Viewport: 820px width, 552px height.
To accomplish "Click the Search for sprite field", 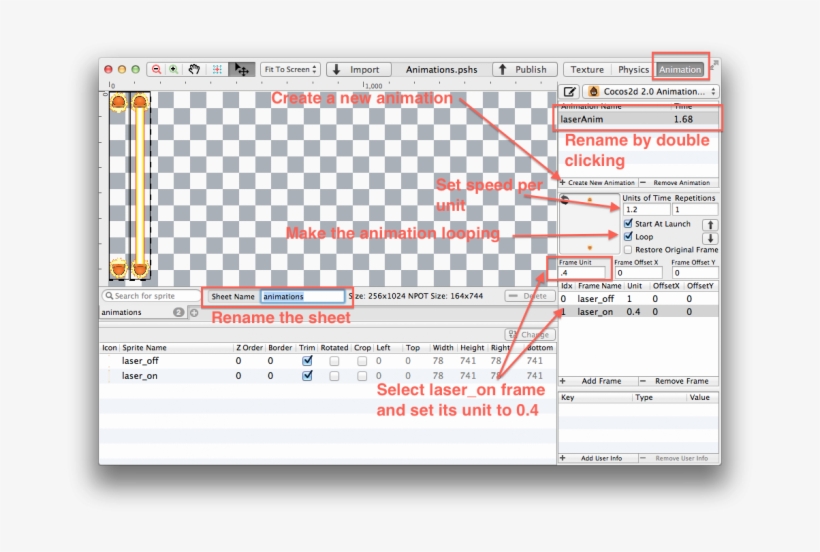I will tap(151, 296).
